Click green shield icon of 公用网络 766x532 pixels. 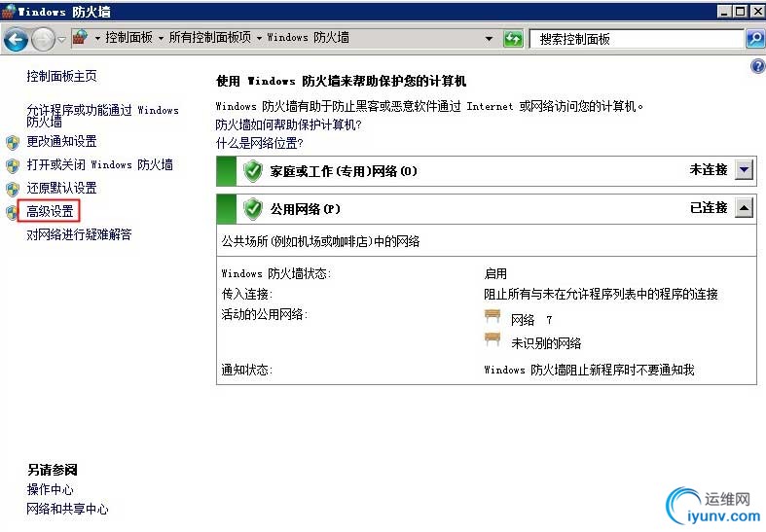coord(253,209)
